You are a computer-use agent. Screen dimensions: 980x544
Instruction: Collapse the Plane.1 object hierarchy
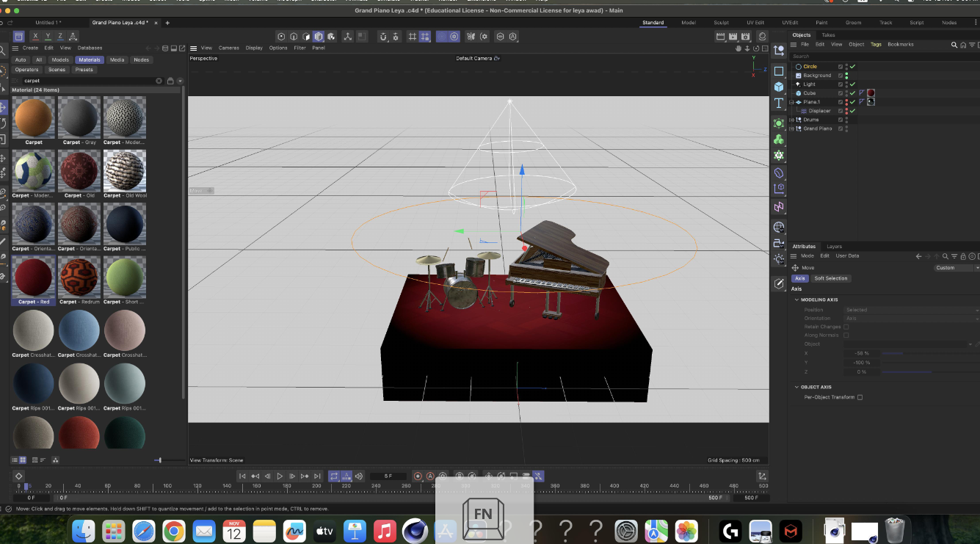pyautogui.click(x=791, y=102)
